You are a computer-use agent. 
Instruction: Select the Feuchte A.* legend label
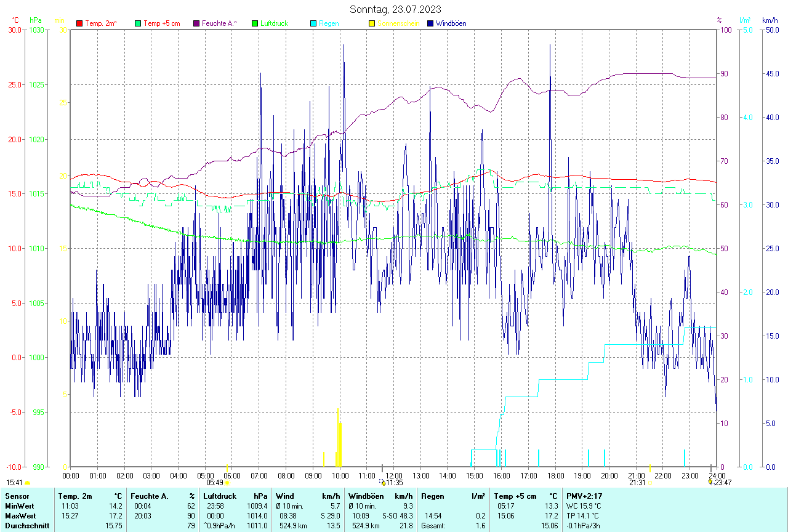[219, 23]
